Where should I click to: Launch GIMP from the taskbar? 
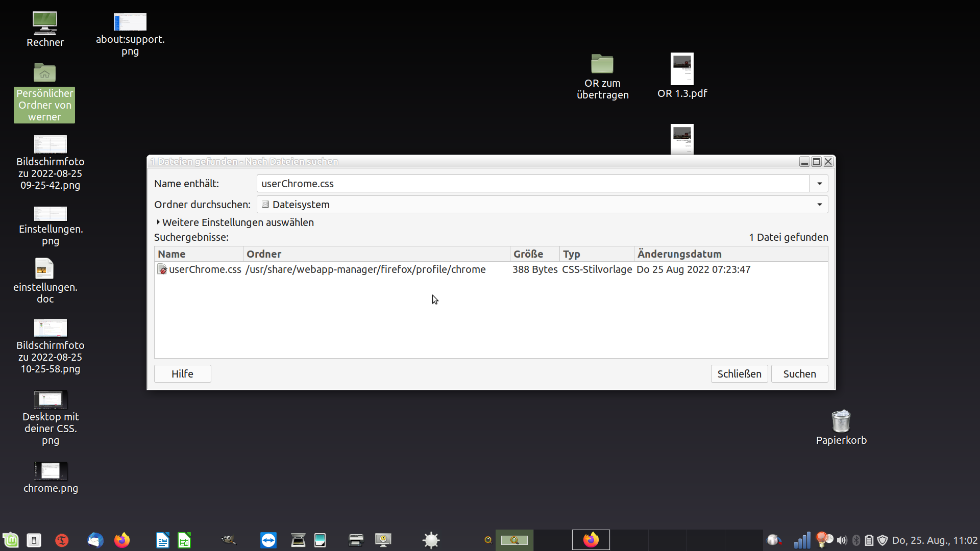[x=228, y=540]
